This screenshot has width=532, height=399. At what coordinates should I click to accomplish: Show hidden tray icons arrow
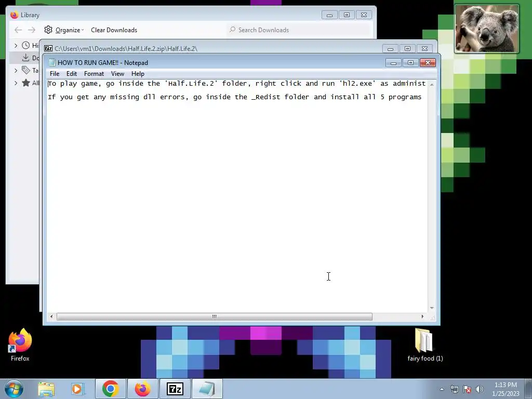click(x=442, y=389)
